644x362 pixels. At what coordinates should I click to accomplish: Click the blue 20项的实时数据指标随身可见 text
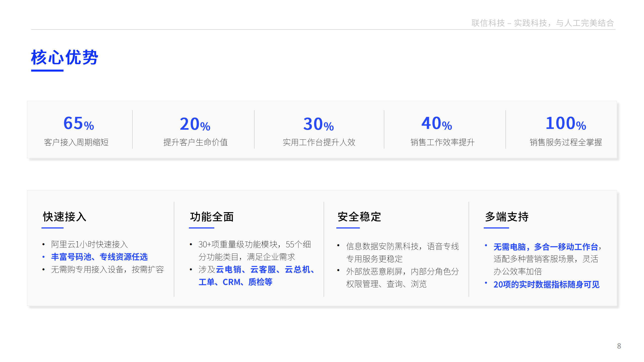tap(546, 285)
